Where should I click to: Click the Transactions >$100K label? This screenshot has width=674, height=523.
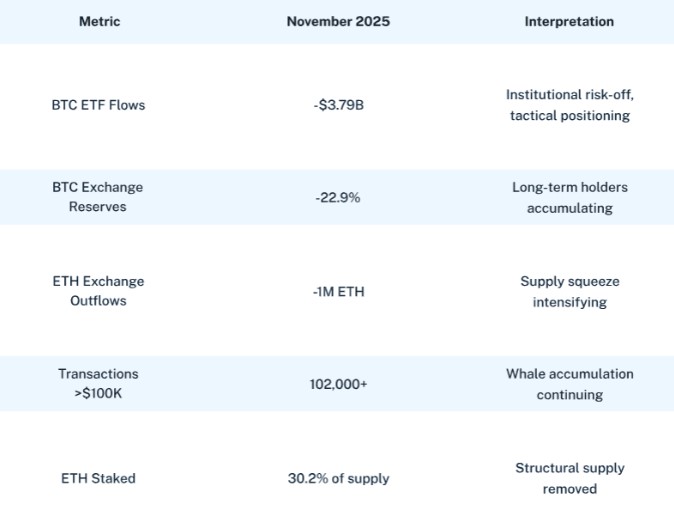point(98,384)
